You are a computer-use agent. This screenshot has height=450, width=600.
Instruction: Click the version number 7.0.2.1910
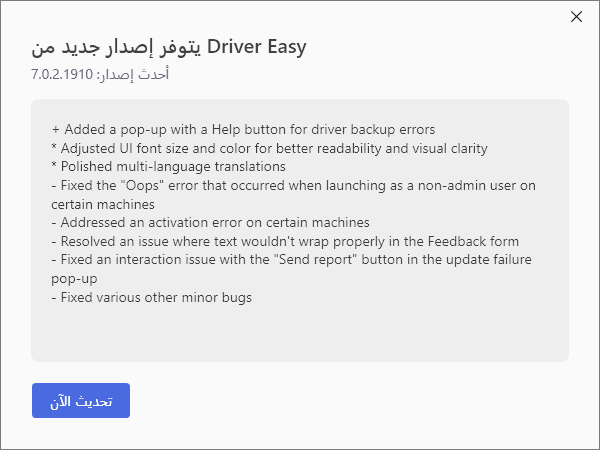click(x=62, y=74)
